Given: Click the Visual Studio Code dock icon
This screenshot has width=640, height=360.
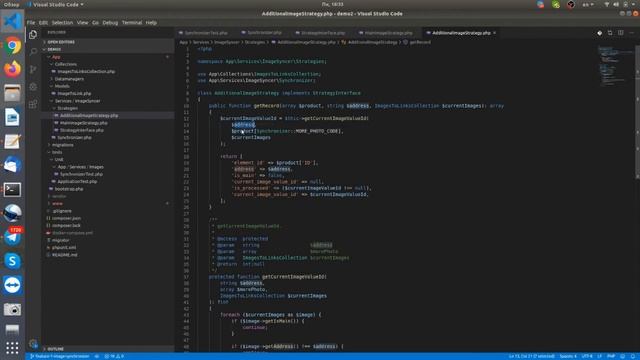Looking at the screenshot, I should coord(12,21).
